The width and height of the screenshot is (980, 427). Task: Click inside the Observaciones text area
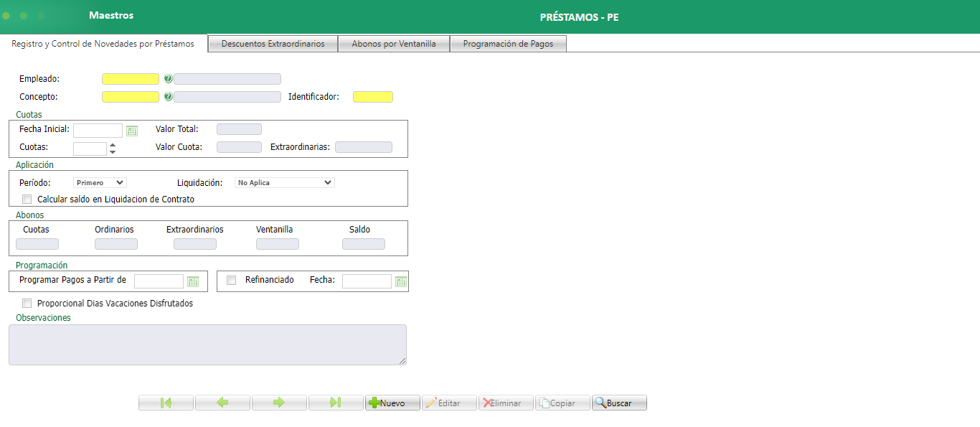click(207, 344)
